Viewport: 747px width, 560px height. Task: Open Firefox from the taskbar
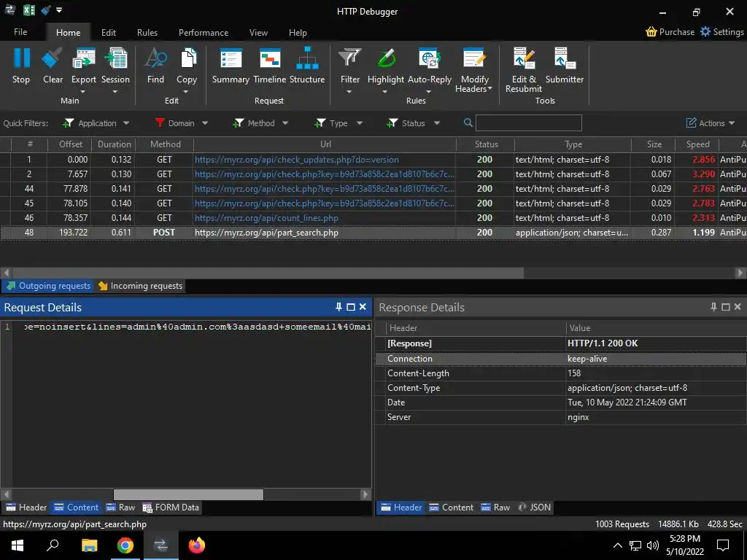196,545
